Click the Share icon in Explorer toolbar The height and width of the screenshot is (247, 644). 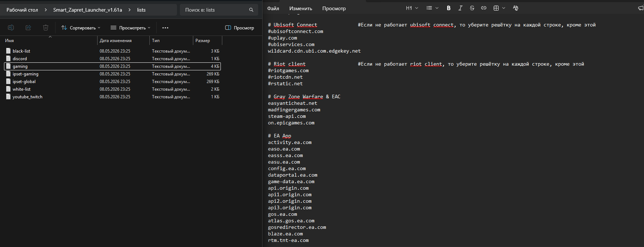(x=28, y=28)
